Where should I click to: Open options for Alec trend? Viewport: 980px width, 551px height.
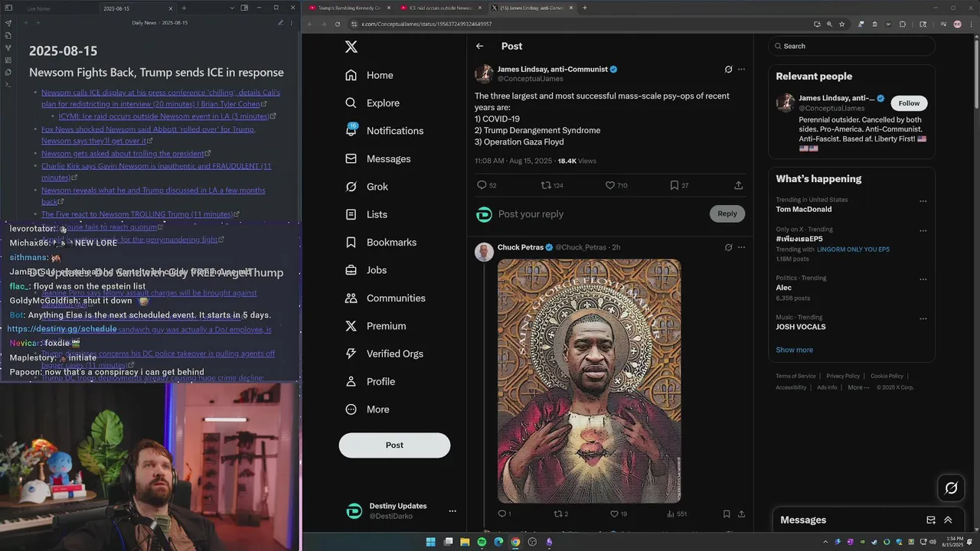[x=923, y=279]
